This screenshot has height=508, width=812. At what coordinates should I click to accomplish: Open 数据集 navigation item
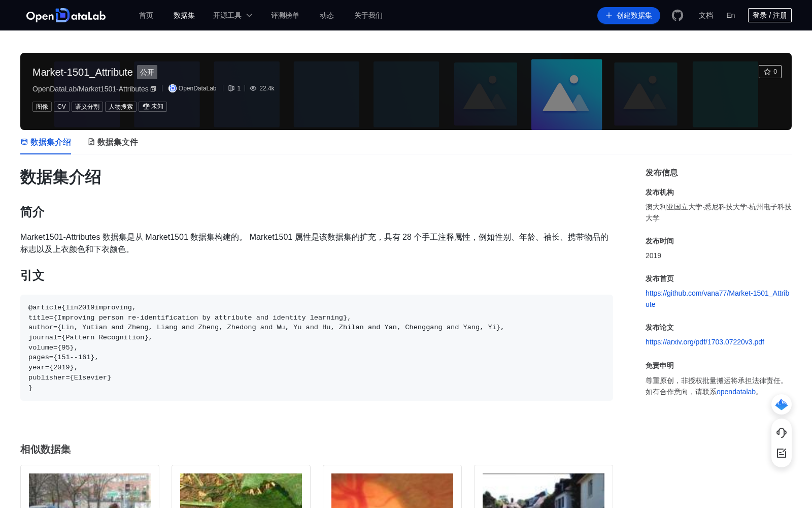point(184,15)
